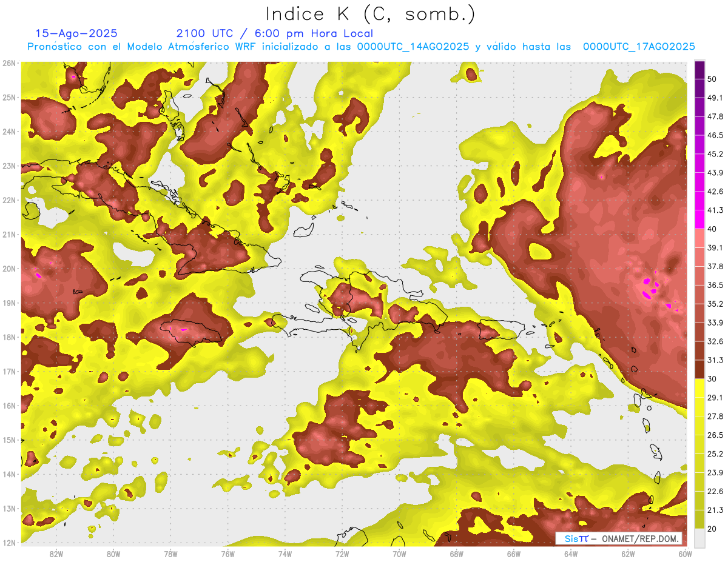Click the '12N' latitude label
The width and height of the screenshot is (728, 562).
9,543
